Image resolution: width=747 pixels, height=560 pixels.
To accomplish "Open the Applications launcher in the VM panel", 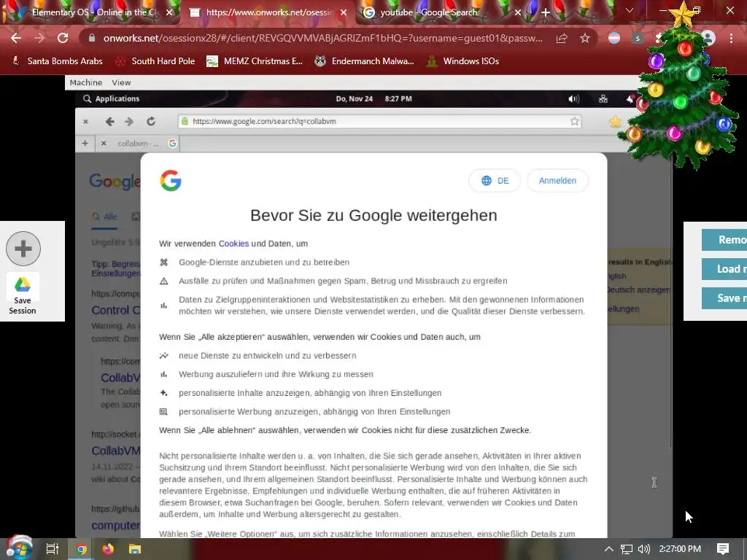I will point(111,98).
